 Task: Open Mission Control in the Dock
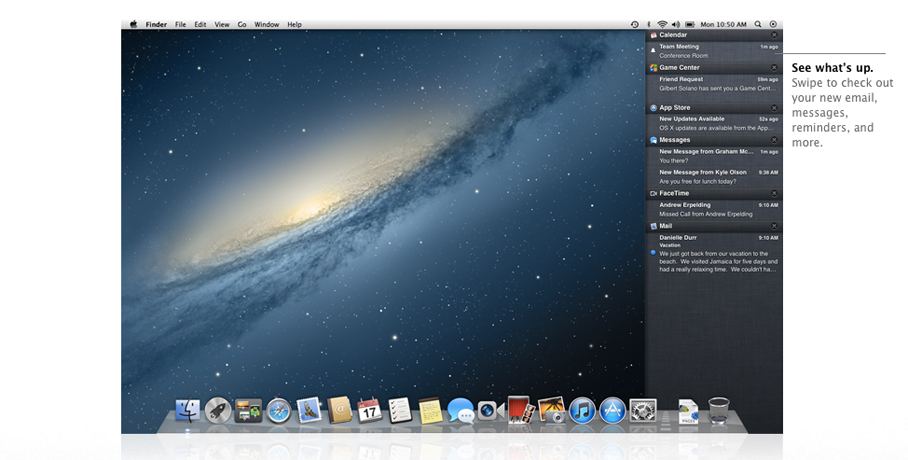click(248, 411)
